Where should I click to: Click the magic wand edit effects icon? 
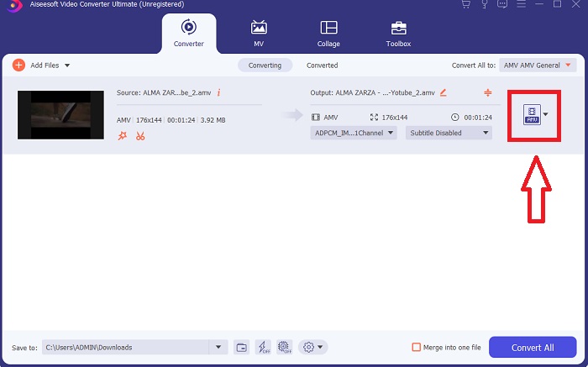tap(123, 136)
